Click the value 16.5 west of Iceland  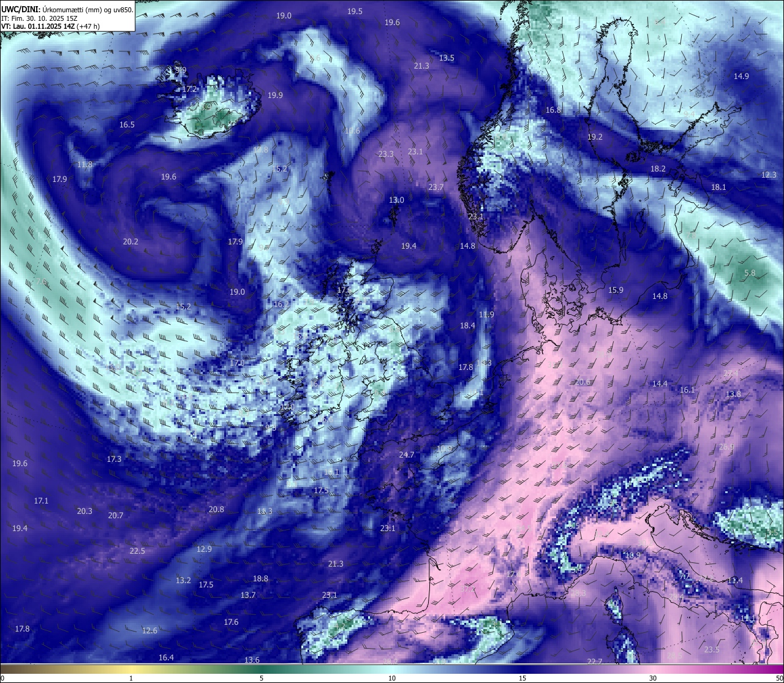127,124
